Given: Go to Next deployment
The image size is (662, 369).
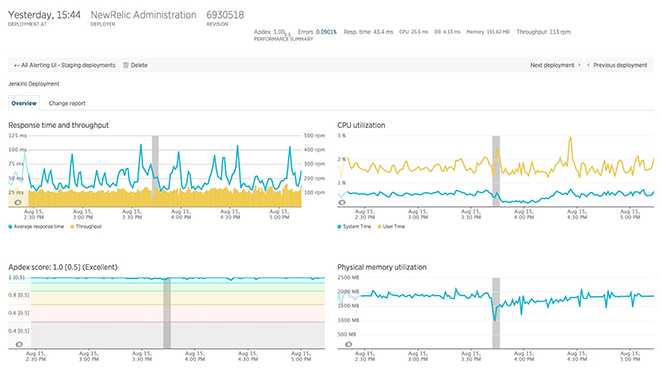Looking at the screenshot, I should point(555,65).
